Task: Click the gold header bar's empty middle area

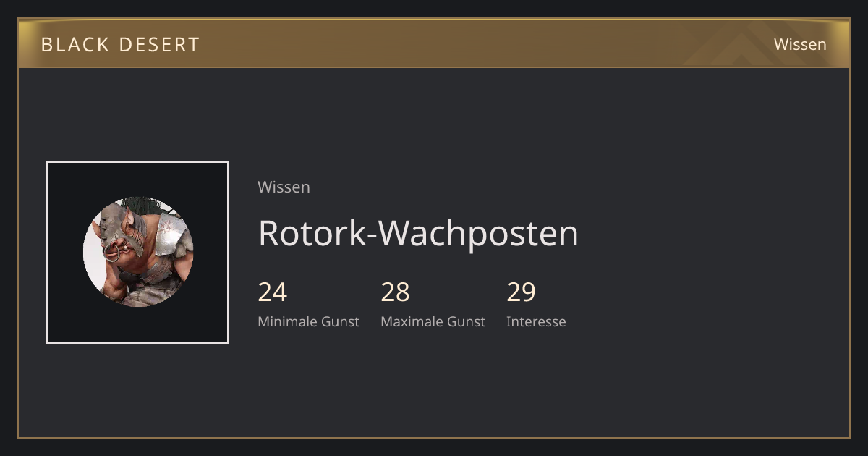Action: point(434,44)
